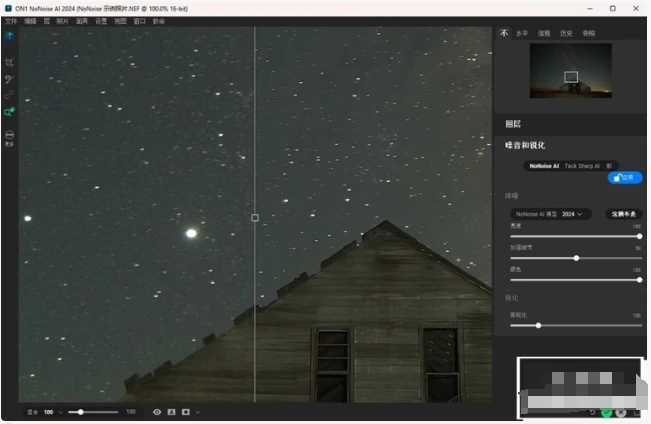The image size is (651, 424).
Task: Click the blue apply button with lock icon
Action: coord(625,178)
